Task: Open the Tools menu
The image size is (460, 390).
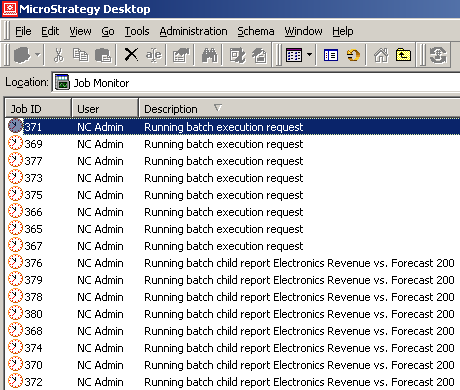Action: (137, 31)
